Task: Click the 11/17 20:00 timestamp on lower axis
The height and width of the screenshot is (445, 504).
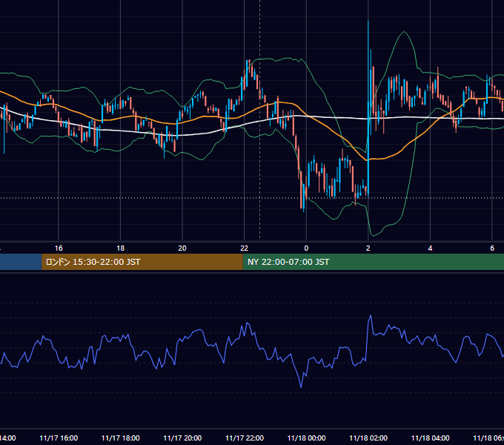Action: tap(182, 438)
